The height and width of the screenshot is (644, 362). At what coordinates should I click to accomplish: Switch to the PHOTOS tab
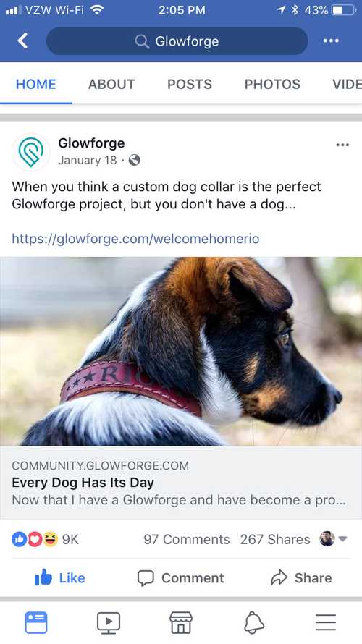click(272, 84)
